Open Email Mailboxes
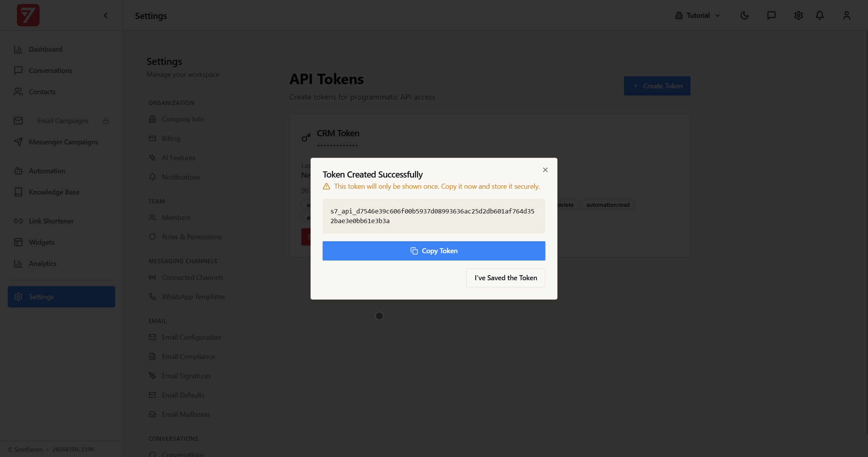This screenshot has height=457, width=868. tap(197, 415)
